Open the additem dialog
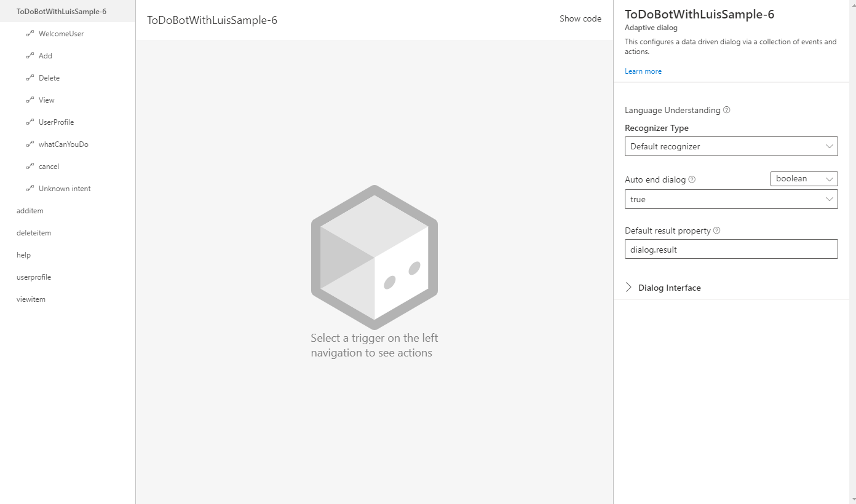Screen dimensions: 856x504 point(68,211)
